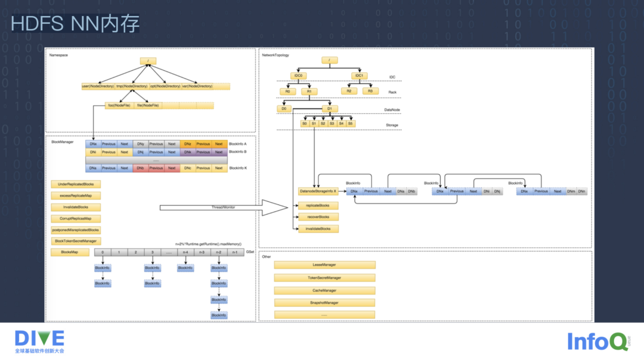The image size is (644, 358).
Task: Click the "Storage" level label
Action: coord(392,125)
